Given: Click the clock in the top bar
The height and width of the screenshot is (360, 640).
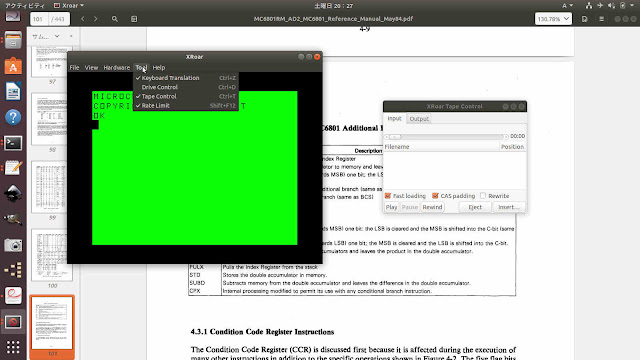Looking at the screenshot, I should (x=334, y=6).
